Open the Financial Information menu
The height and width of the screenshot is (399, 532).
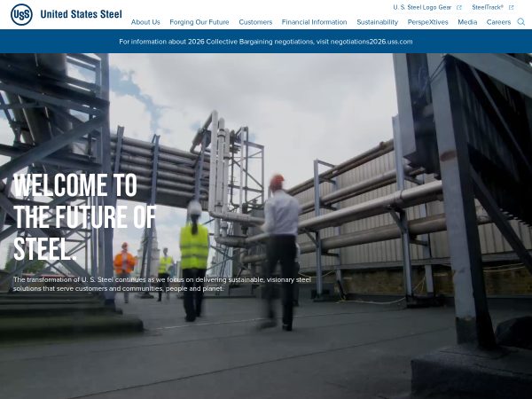click(x=314, y=22)
